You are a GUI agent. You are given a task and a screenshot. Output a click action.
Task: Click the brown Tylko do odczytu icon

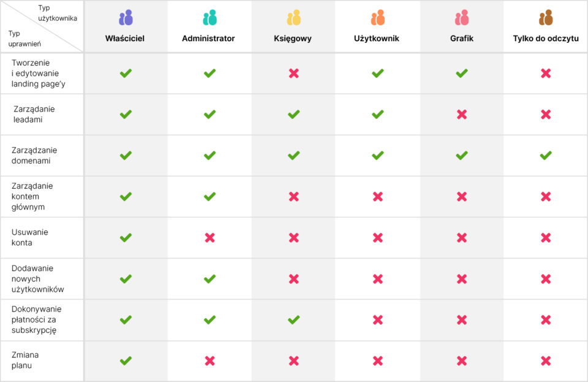(546, 18)
